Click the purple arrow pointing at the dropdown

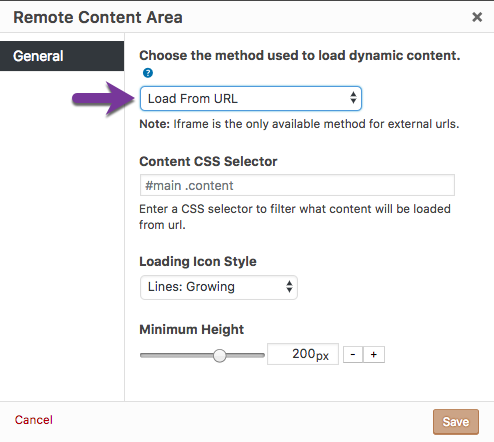pyautogui.click(x=103, y=99)
